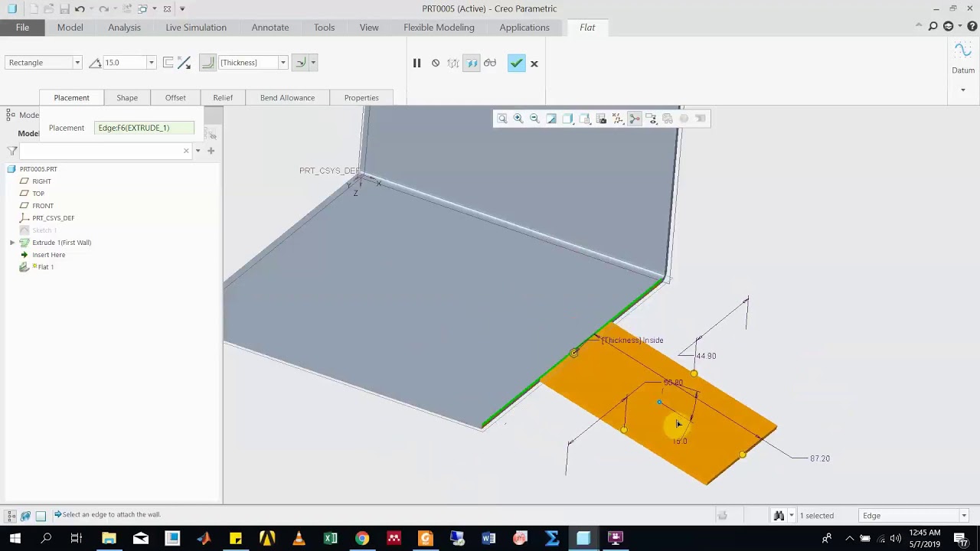Select Flat 1 in the model tree
The height and width of the screenshot is (551, 980).
tap(45, 267)
